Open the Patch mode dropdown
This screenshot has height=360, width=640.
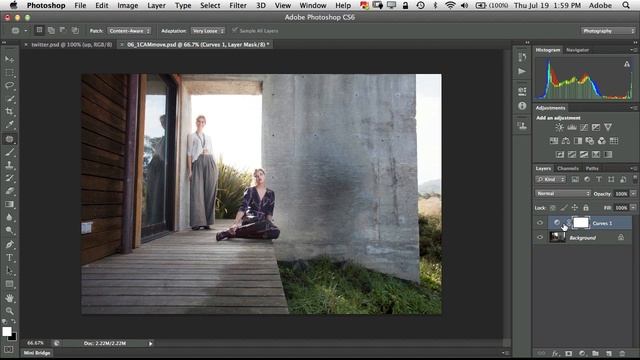(129, 31)
